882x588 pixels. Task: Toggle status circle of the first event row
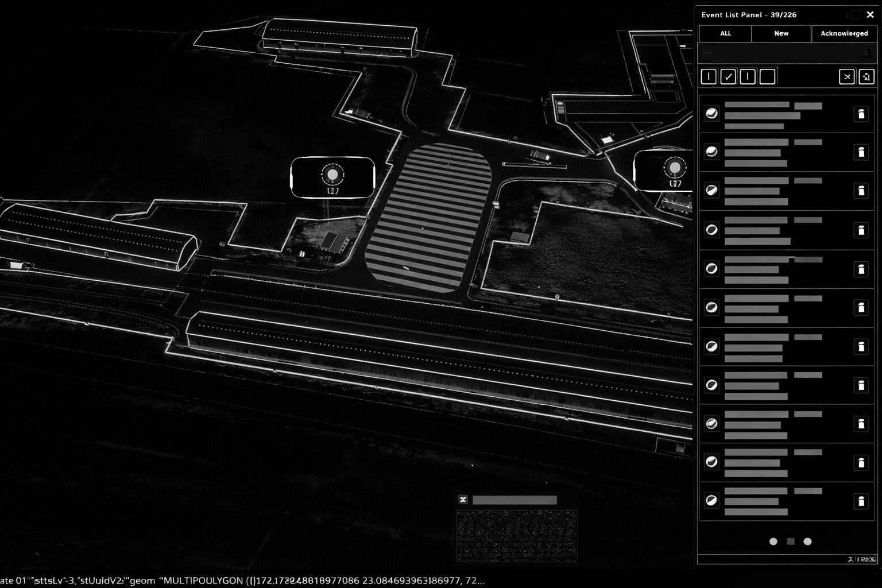[711, 114]
